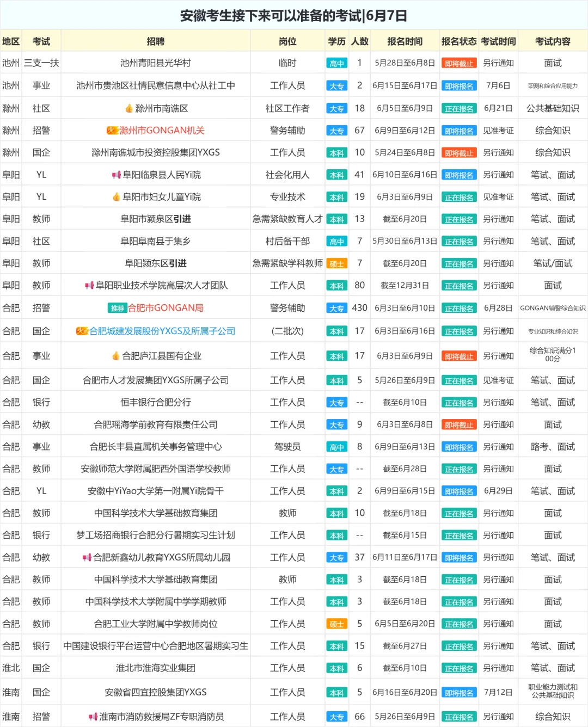This screenshot has width=588, height=727.
Task: Click the megaphone icon beside 阜阳职业技术学院高层次人才团队
Action: [89, 285]
